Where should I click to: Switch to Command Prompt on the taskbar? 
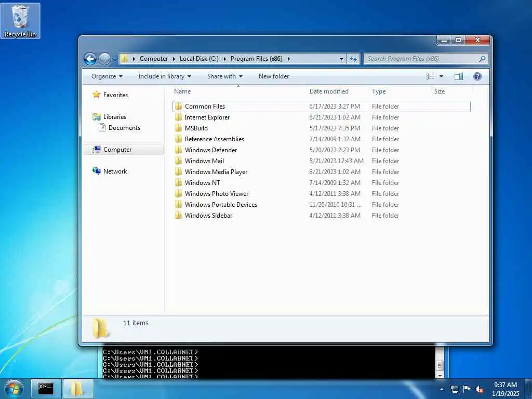click(46, 389)
